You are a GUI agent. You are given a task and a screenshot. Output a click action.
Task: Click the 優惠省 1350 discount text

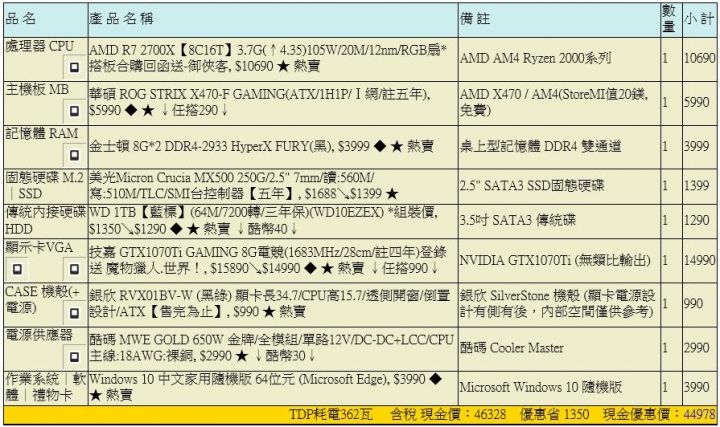tap(554, 415)
